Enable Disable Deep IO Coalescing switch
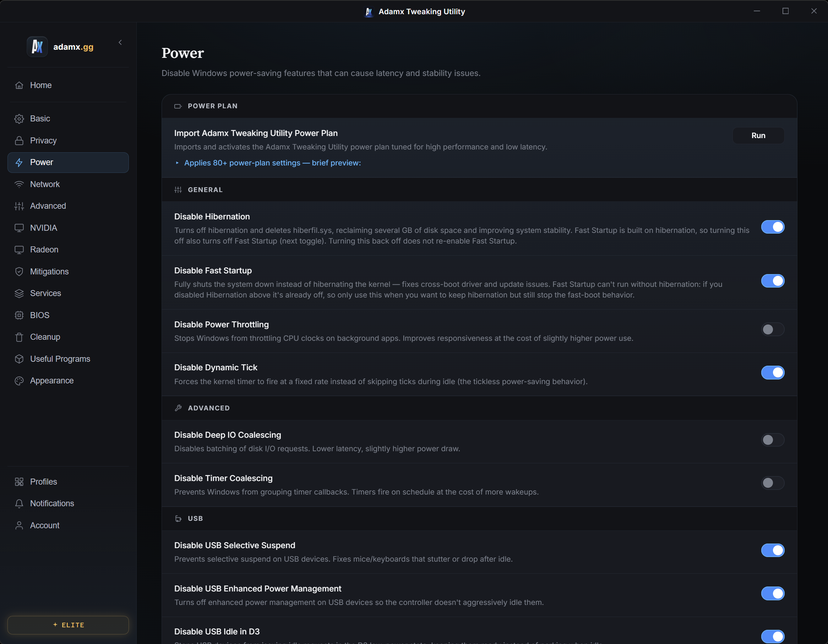This screenshot has width=828, height=644. click(773, 440)
